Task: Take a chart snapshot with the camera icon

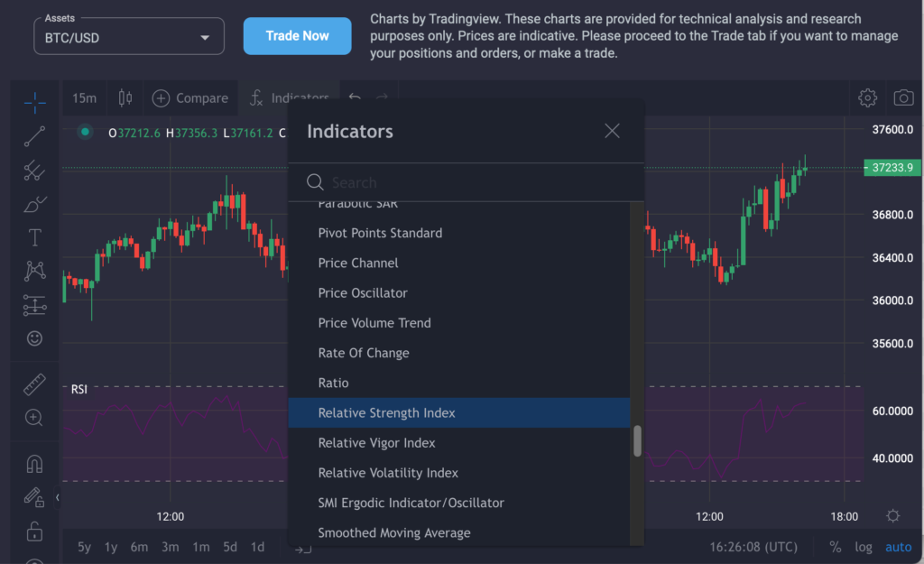Action: tap(903, 97)
